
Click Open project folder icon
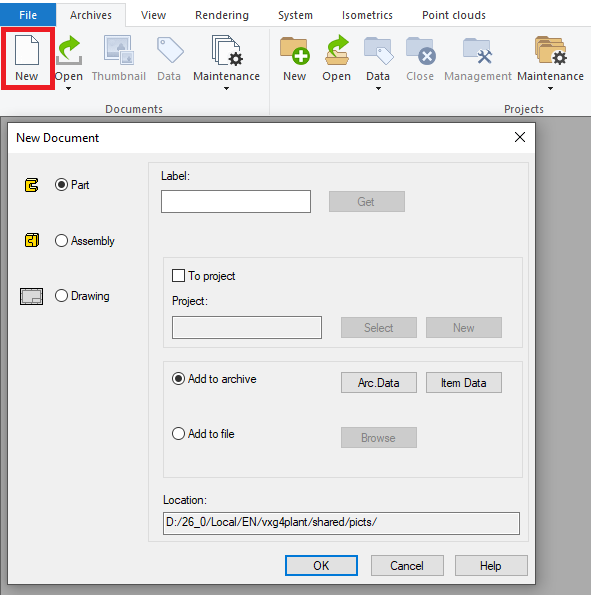click(x=337, y=50)
